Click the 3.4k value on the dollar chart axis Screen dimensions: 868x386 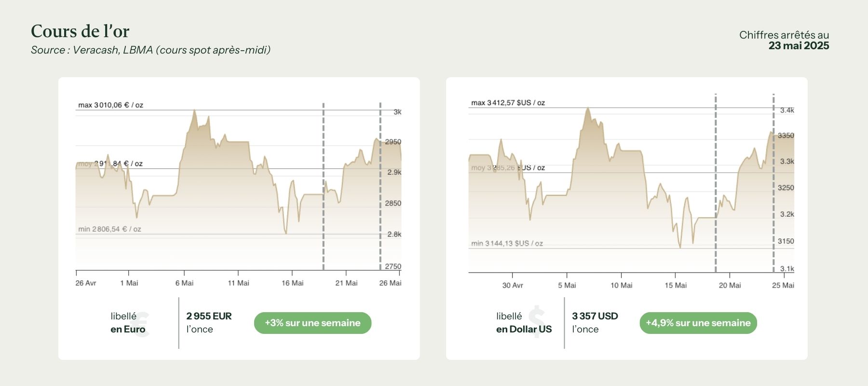(x=787, y=110)
